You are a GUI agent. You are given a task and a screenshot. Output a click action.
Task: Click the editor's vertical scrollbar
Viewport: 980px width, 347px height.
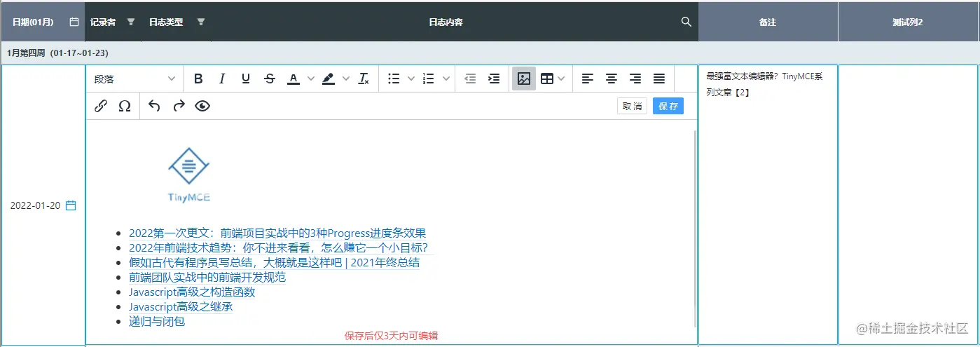[695, 229]
